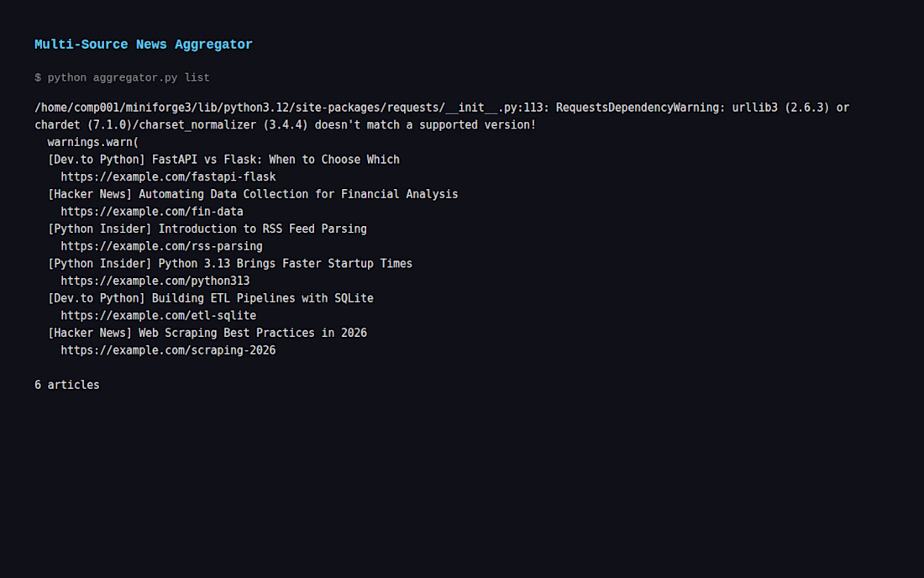Open the scraping-2026 link
The image size is (924, 578).
168,350
